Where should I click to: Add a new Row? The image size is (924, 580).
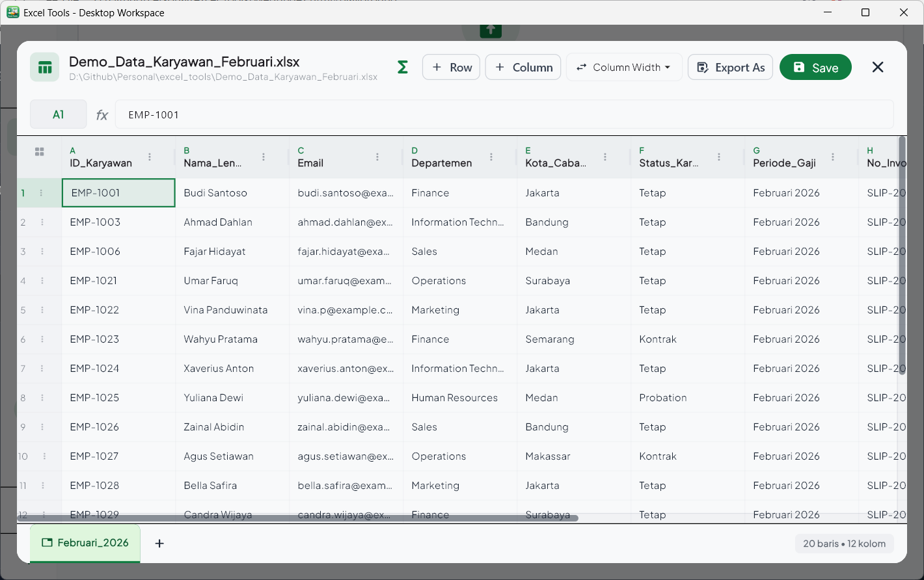pos(452,67)
